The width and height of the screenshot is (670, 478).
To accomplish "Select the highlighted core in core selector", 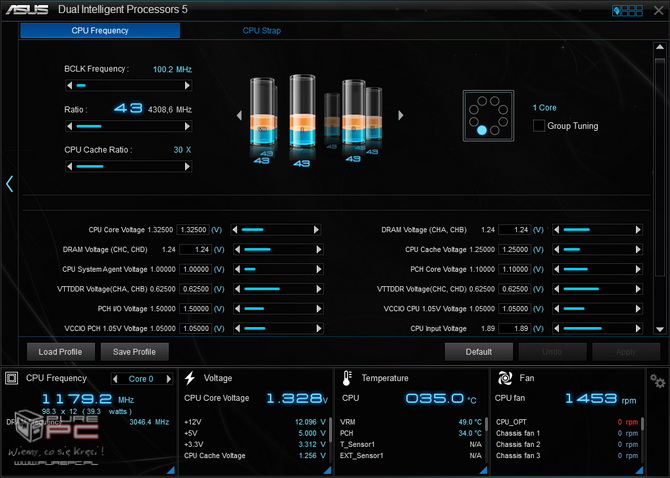I will [x=482, y=130].
